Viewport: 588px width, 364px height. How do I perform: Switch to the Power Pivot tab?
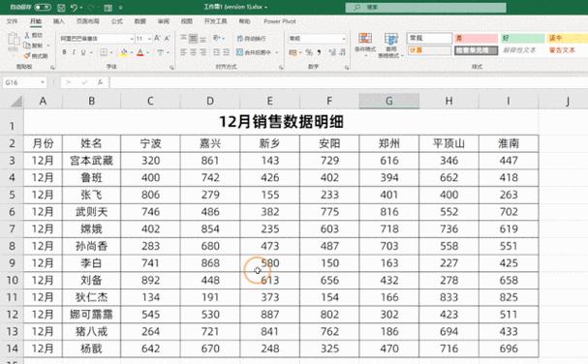[280, 21]
